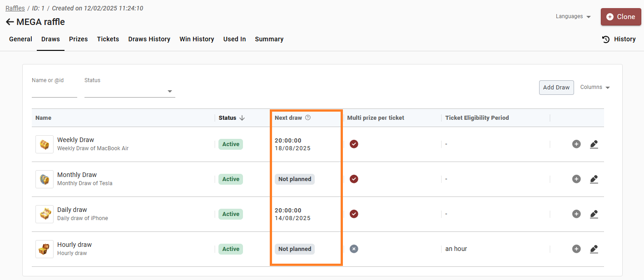Expand the Columns dropdown
Viewport: 644px width, 280px height.
[x=595, y=87]
